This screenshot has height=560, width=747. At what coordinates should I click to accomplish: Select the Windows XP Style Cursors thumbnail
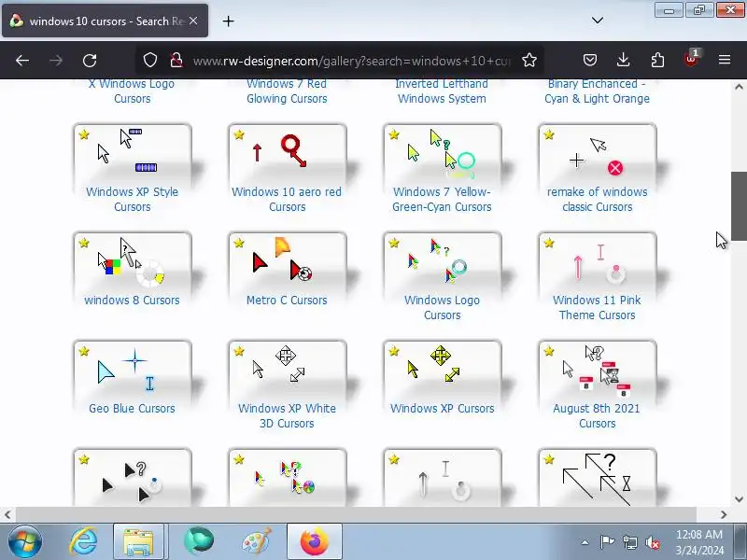(133, 153)
